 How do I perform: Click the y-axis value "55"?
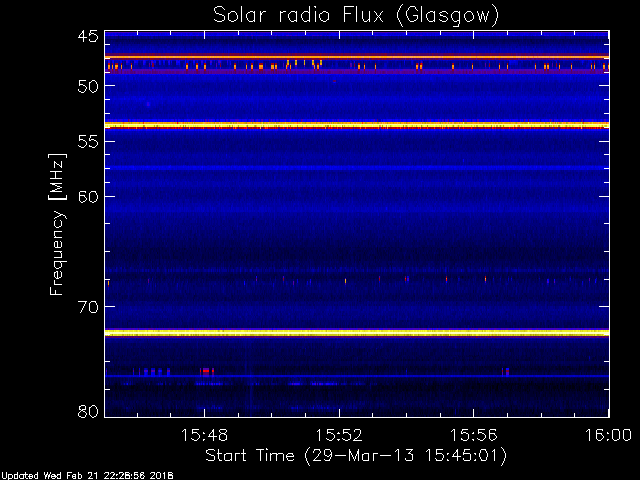pos(88,142)
